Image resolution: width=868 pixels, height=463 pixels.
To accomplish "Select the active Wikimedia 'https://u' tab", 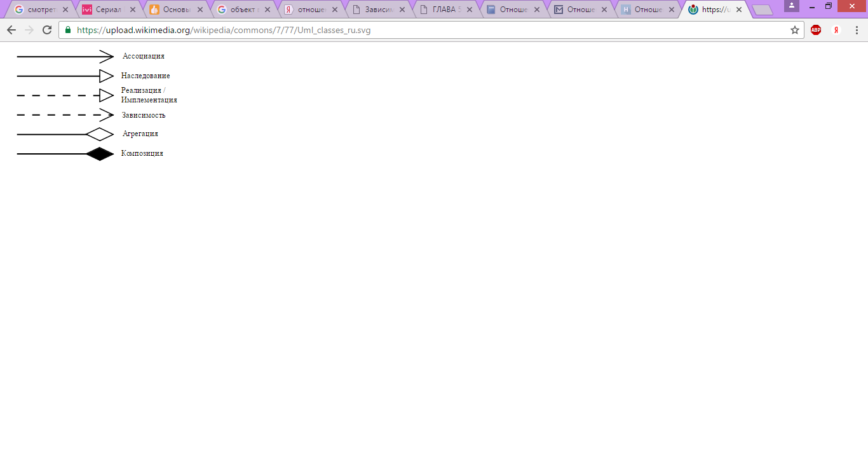I will coord(715,10).
